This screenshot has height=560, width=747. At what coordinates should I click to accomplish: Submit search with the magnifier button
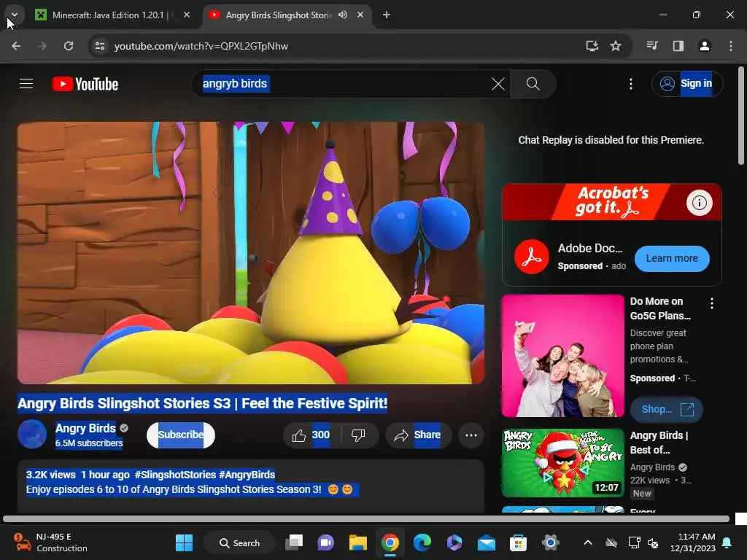(x=533, y=84)
